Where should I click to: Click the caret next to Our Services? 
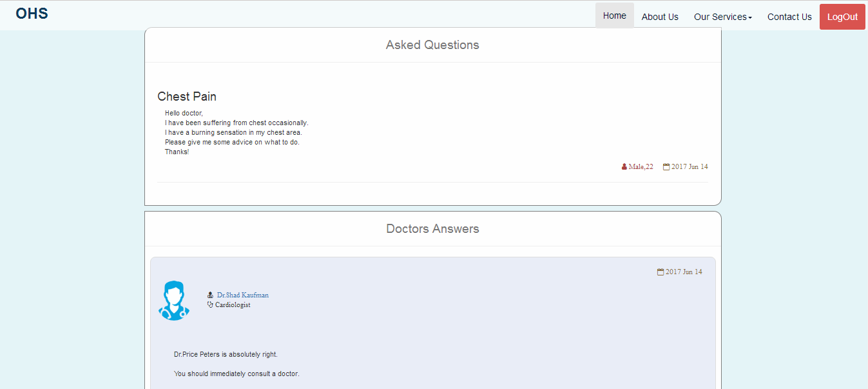coord(750,18)
